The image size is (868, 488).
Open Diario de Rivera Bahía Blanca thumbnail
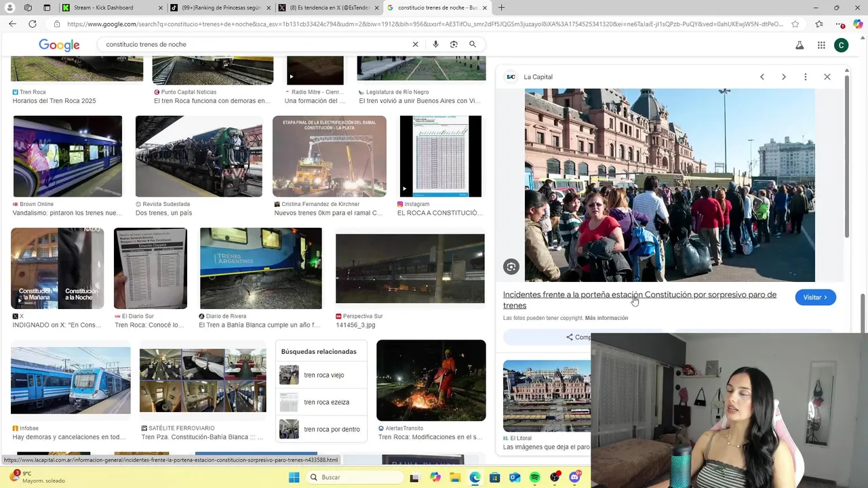point(261,268)
